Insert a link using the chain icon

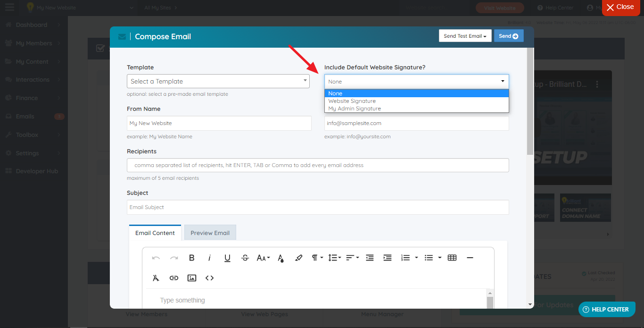173,278
